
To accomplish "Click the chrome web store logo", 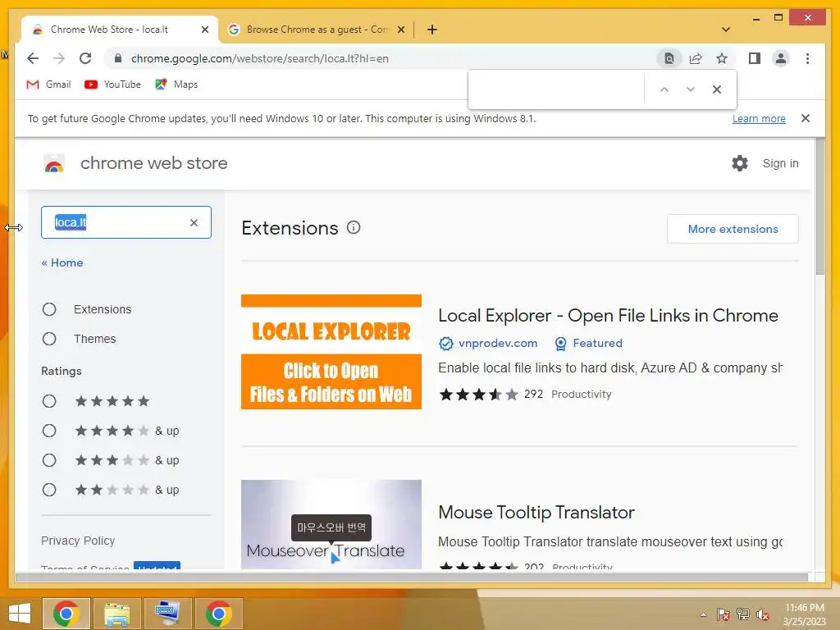I will pyautogui.click(x=54, y=163).
